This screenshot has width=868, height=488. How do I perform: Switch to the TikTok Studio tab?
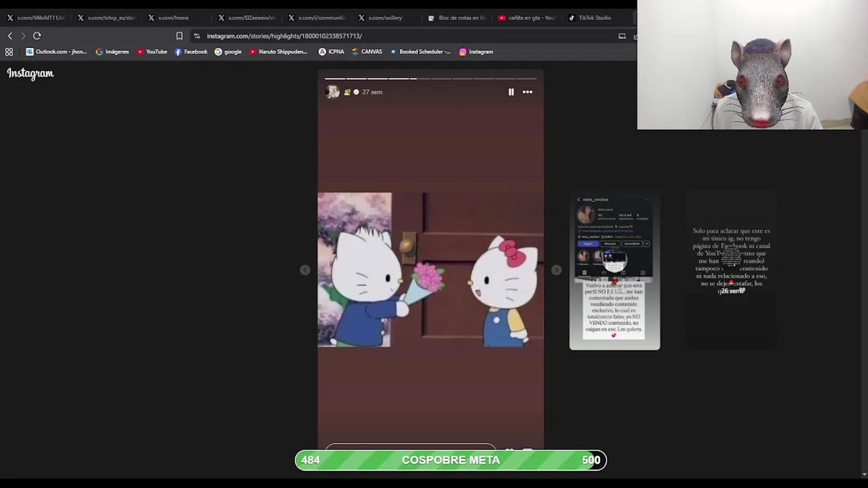(x=597, y=18)
